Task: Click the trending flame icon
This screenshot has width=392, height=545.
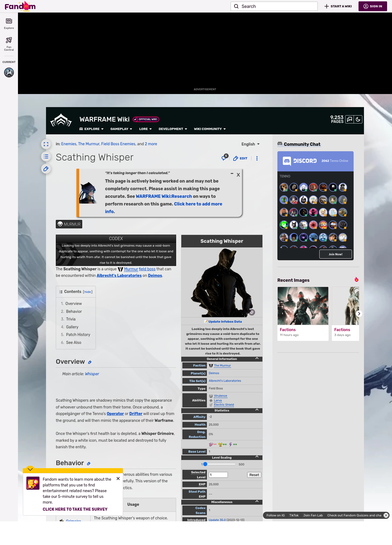Action: click(x=356, y=280)
